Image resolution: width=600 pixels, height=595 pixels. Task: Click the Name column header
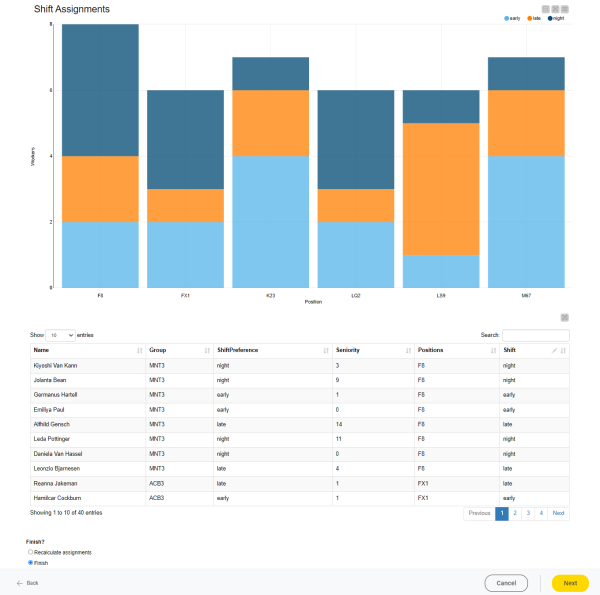coord(88,350)
